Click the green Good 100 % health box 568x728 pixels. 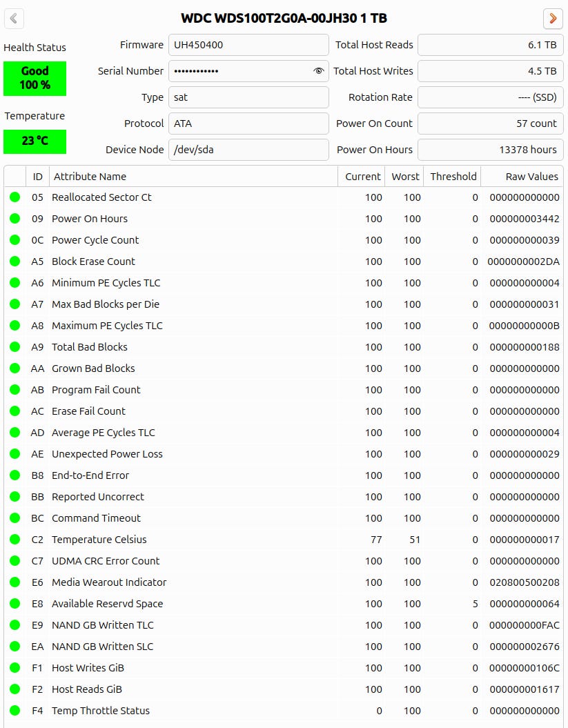35,78
